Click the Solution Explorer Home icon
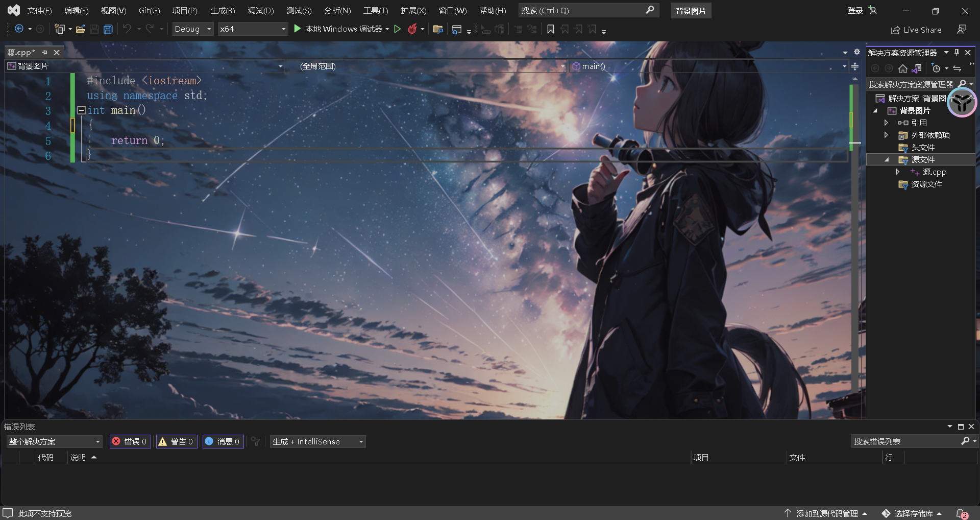The image size is (980, 520). click(x=903, y=68)
